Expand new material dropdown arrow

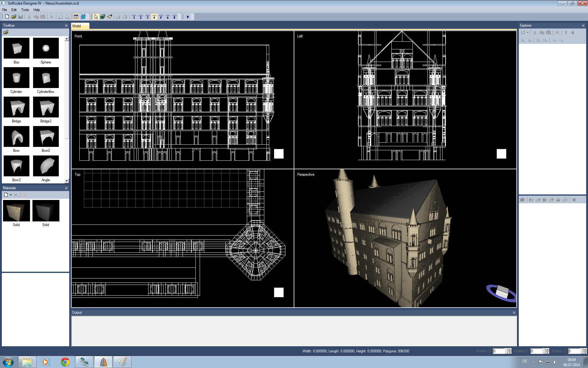pos(11,195)
